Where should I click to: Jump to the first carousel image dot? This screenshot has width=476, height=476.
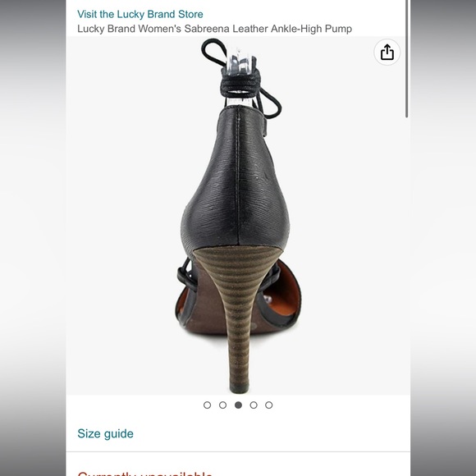point(207,405)
